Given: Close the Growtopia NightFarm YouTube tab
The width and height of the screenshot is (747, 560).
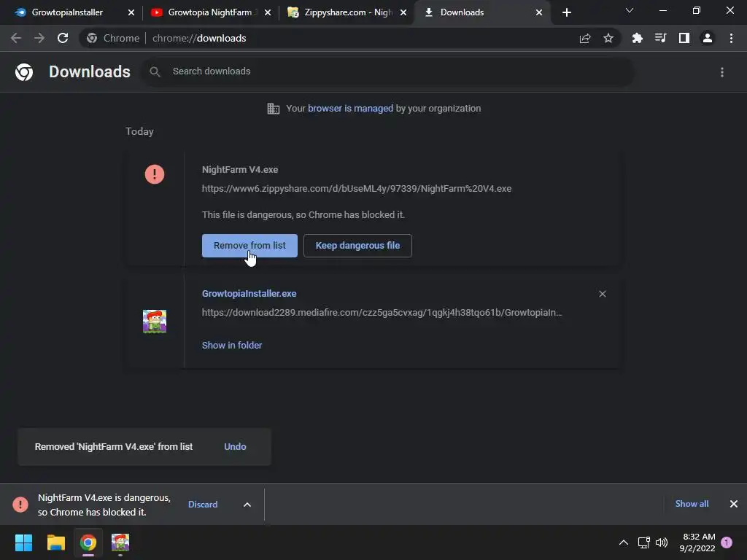Looking at the screenshot, I should [267, 13].
